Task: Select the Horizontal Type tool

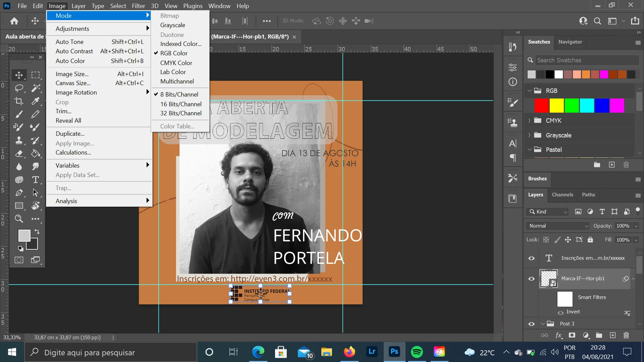Action: tap(35, 180)
